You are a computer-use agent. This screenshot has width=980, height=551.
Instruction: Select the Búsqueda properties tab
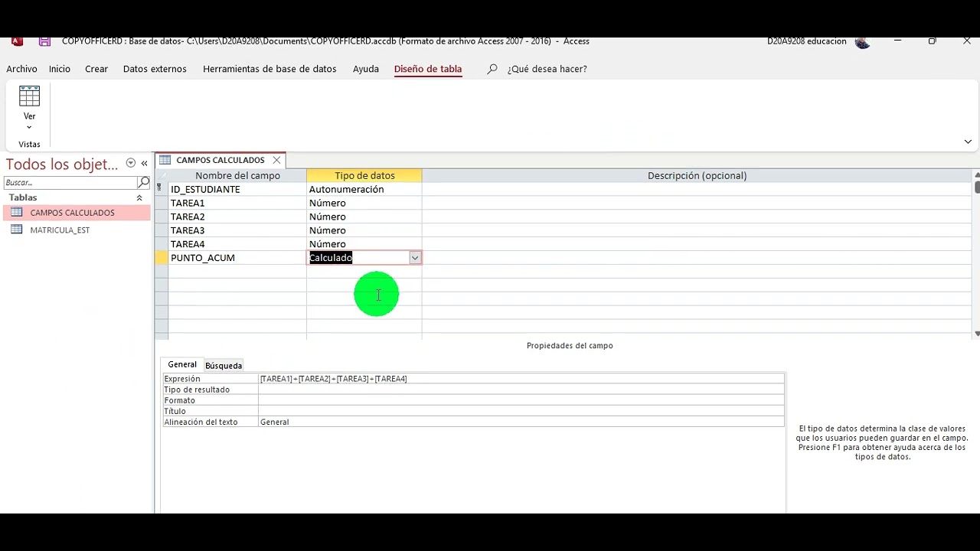click(224, 366)
